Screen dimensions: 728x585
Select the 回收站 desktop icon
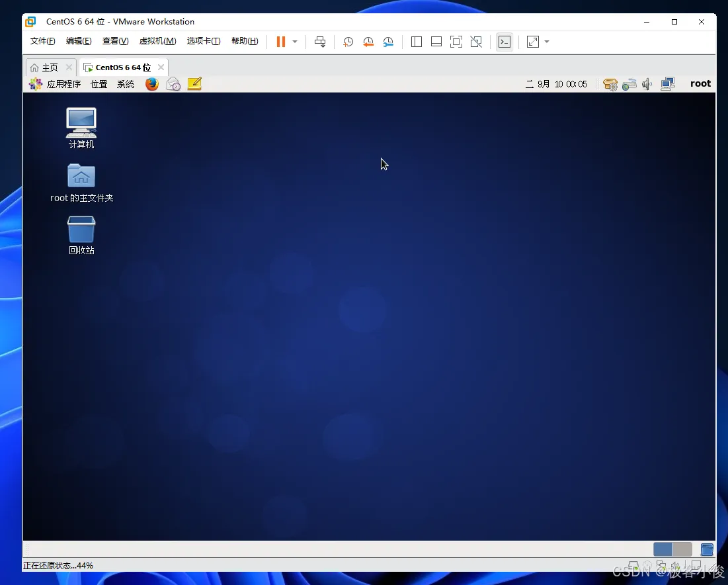[x=81, y=235]
